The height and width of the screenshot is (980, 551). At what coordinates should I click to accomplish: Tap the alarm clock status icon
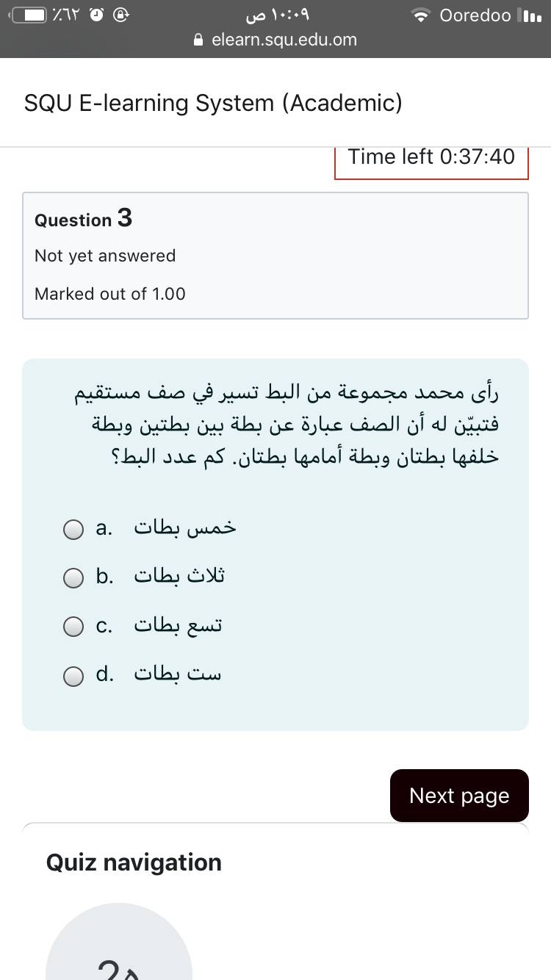(95, 15)
